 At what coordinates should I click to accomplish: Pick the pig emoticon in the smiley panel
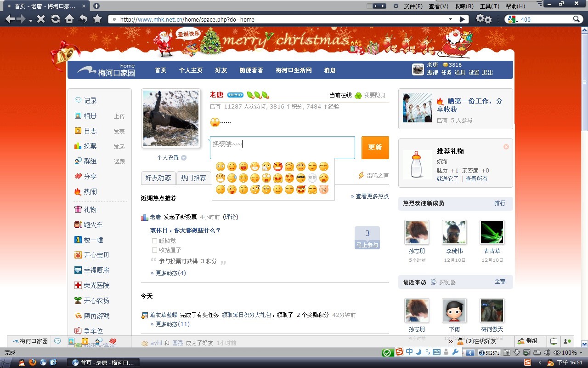click(324, 190)
